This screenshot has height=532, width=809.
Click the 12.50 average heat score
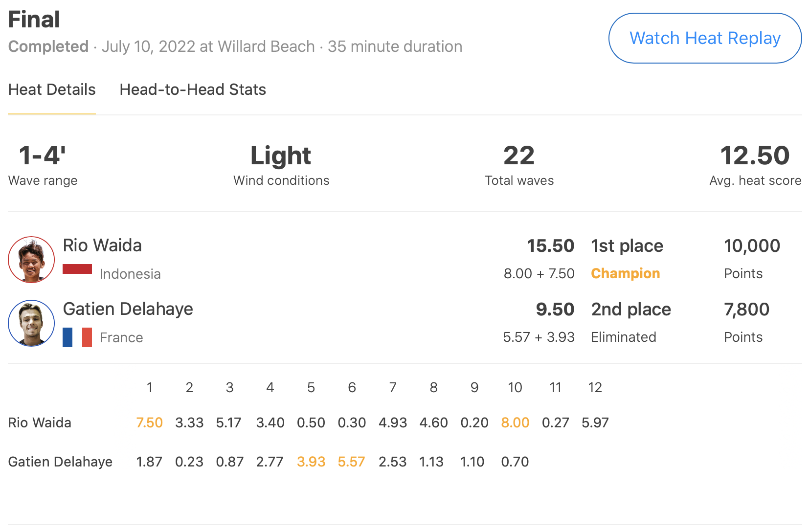(x=755, y=156)
